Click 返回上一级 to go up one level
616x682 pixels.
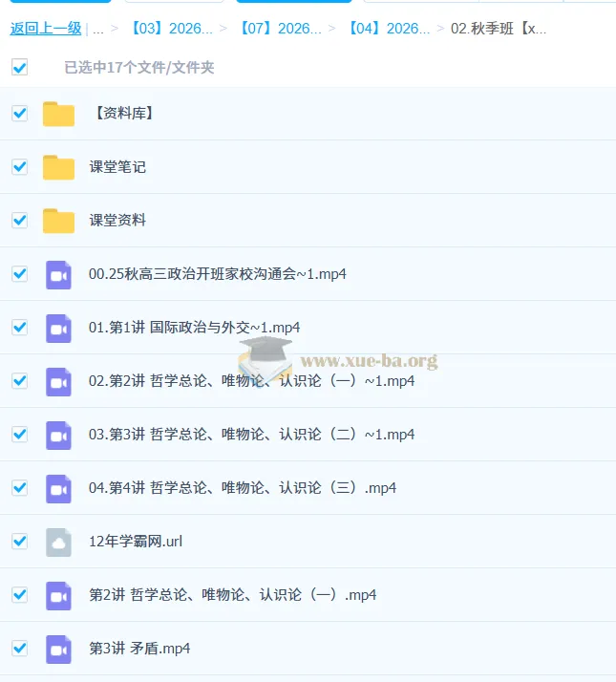46,29
